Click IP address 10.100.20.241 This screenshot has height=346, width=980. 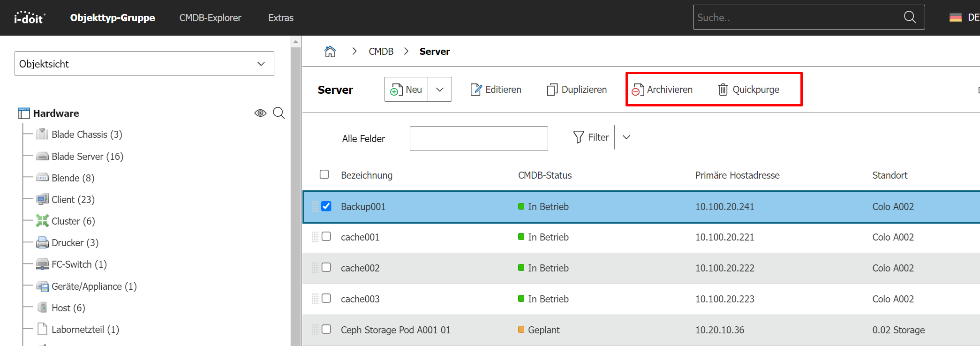point(725,207)
